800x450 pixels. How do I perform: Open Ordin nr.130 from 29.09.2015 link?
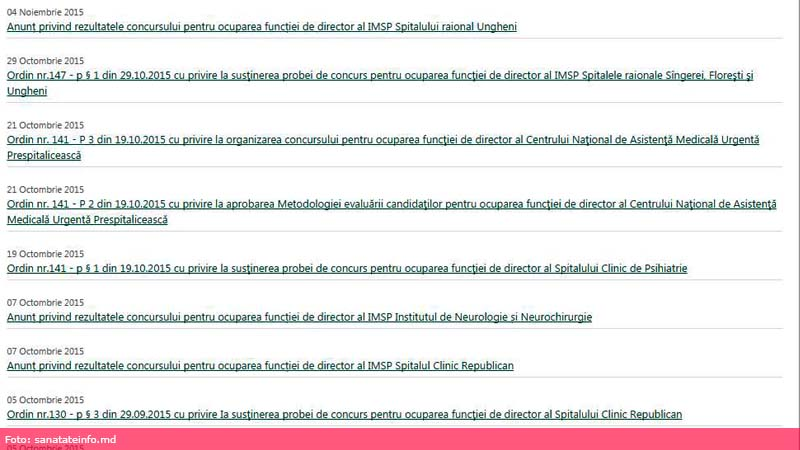(x=344, y=414)
